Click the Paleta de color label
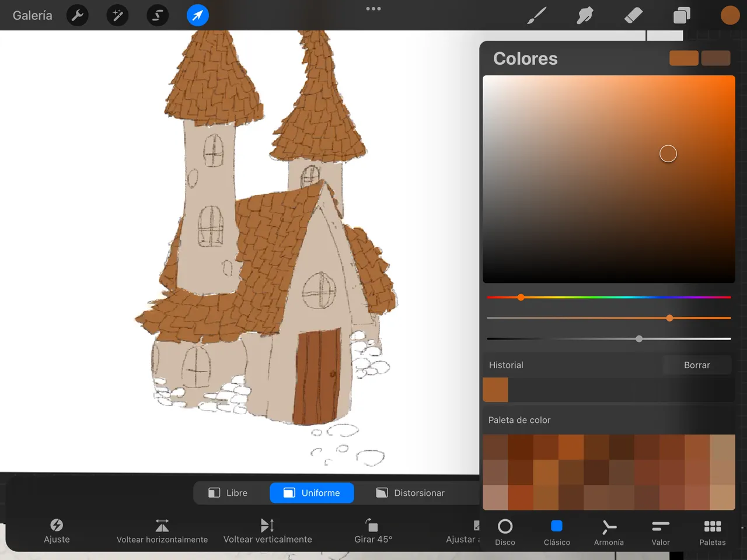The image size is (747, 560). tap(519, 420)
